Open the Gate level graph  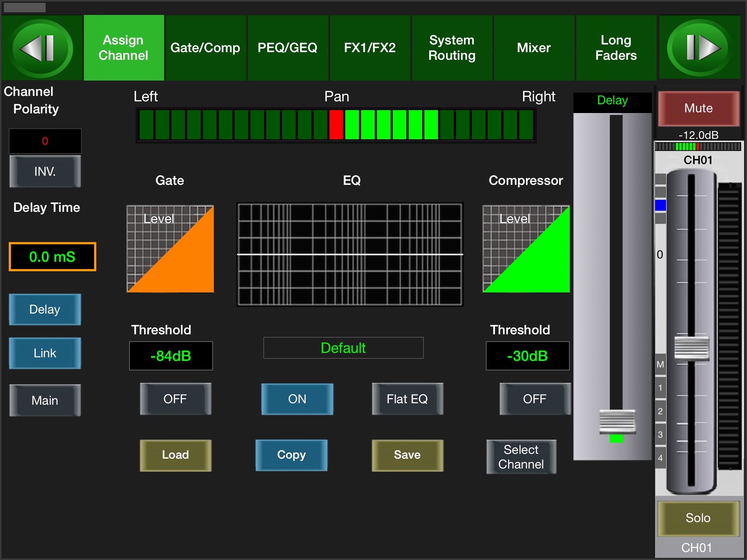pos(170,249)
